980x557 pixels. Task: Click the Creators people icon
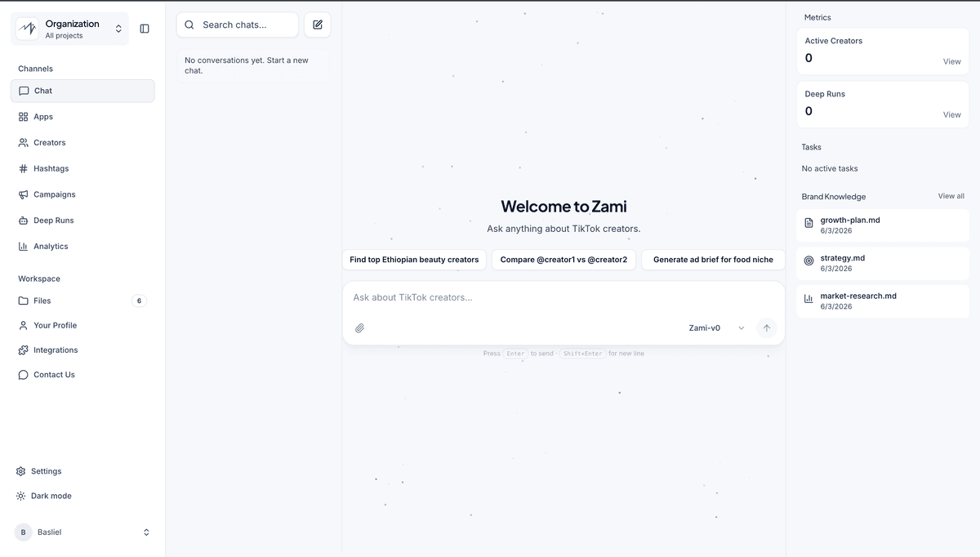pos(23,143)
